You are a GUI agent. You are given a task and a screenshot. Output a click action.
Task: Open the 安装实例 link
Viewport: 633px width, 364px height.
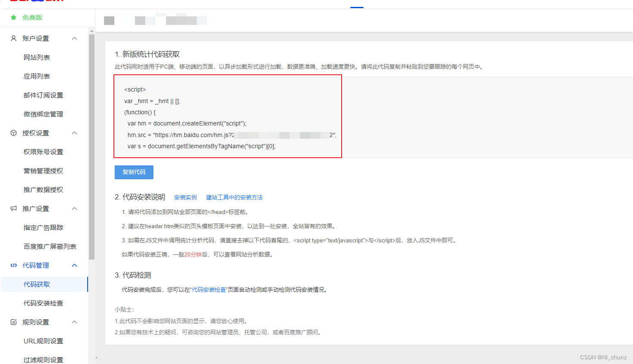coord(185,197)
